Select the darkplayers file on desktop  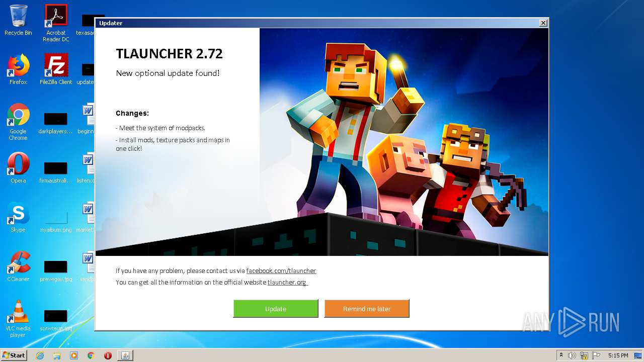point(55,123)
